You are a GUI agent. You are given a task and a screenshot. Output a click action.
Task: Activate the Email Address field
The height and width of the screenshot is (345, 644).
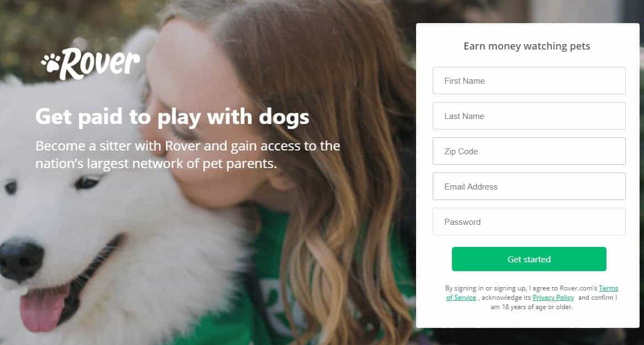(529, 187)
